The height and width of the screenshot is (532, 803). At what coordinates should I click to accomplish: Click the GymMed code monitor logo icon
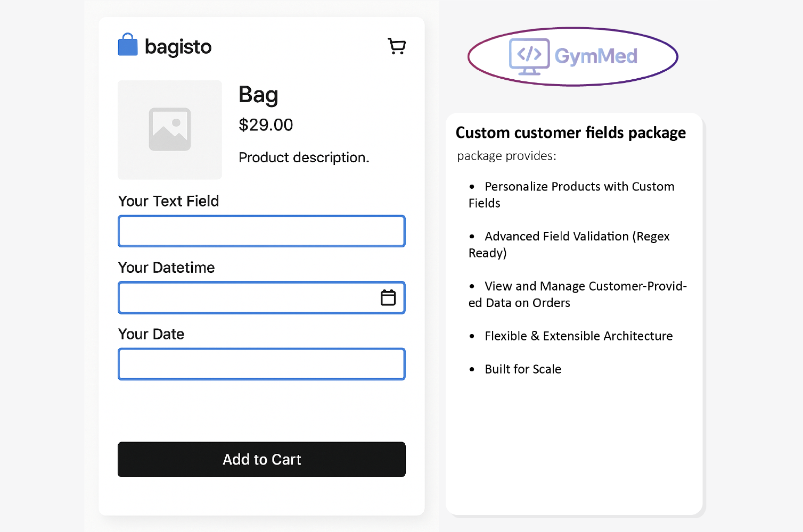point(529,56)
